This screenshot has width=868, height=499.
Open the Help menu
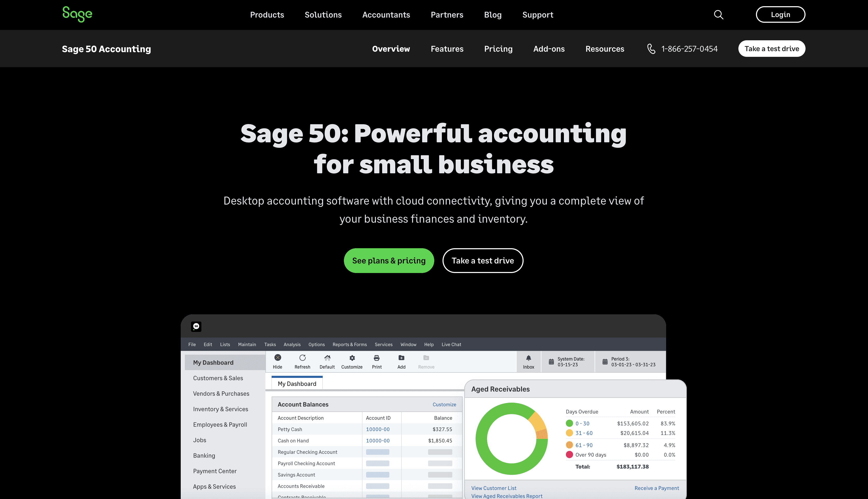click(429, 345)
